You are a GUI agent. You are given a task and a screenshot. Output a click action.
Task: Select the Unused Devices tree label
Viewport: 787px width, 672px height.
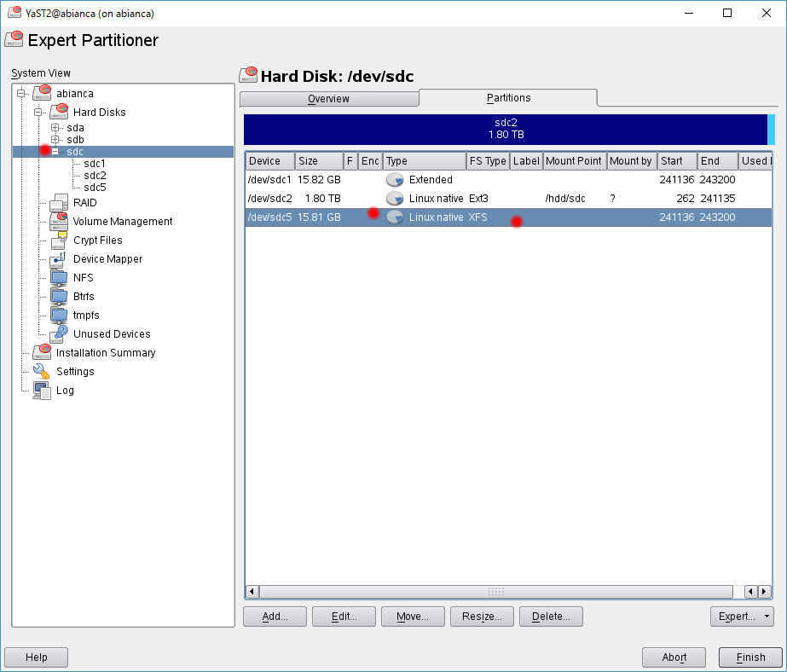pos(112,333)
